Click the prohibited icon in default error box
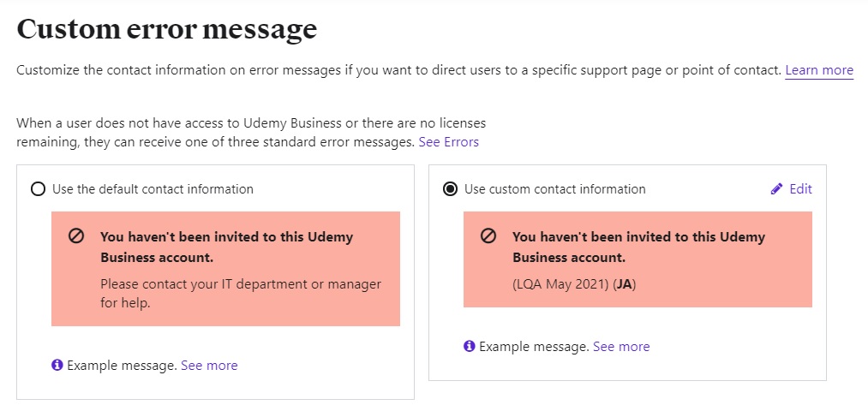This screenshot has width=868, height=405. click(x=76, y=236)
